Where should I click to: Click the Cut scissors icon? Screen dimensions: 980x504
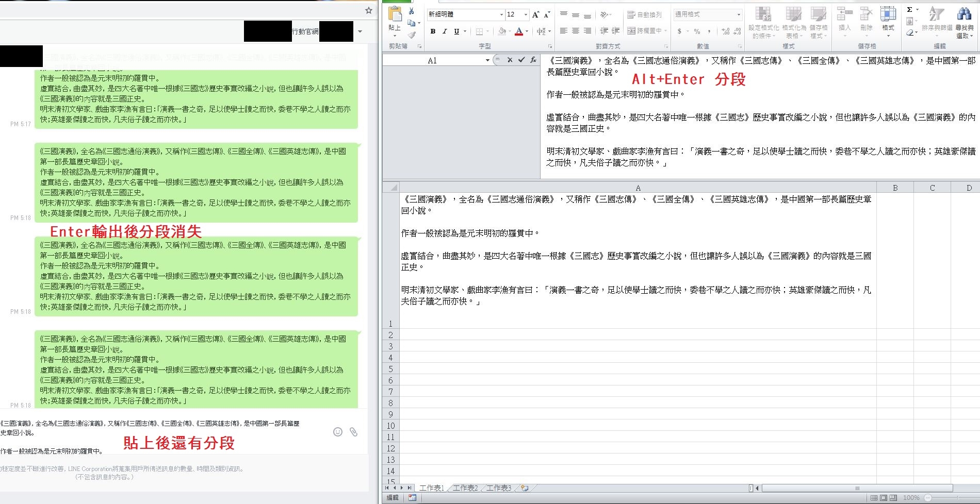(411, 11)
